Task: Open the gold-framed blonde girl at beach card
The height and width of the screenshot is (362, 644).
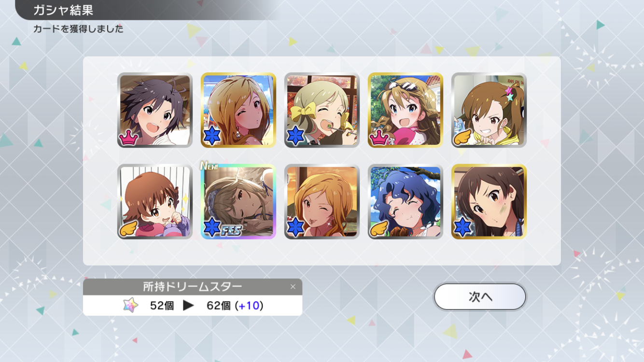Action: point(238,110)
